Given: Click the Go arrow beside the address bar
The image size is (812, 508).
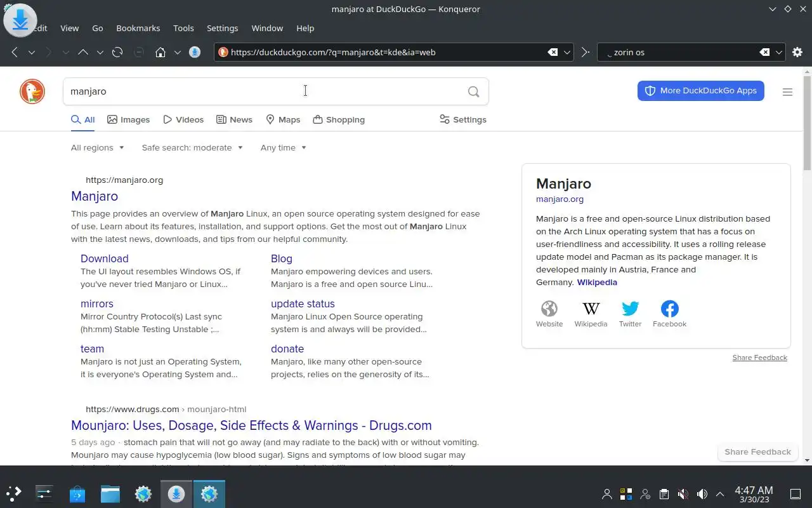Looking at the screenshot, I should (585, 52).
